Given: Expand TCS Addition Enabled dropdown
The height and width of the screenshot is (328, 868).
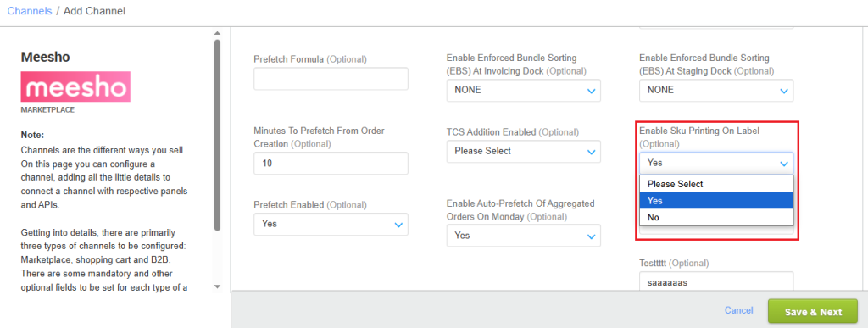Looking at the screenshot, I should tap(524, 151).
